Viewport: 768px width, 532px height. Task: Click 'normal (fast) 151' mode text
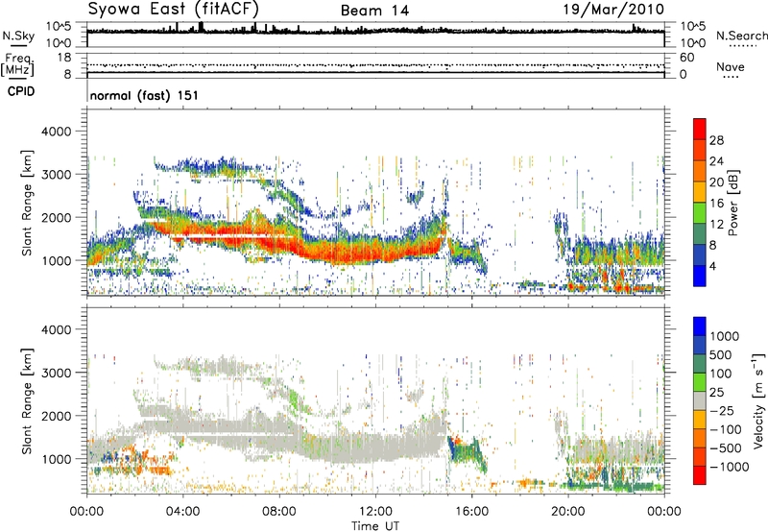click(x=144, y=95)
